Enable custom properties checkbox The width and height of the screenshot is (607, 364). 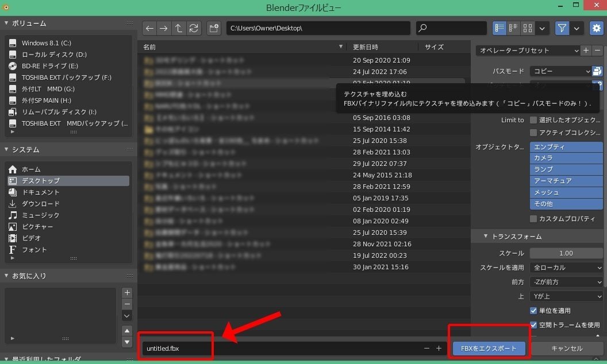(533, 219)
